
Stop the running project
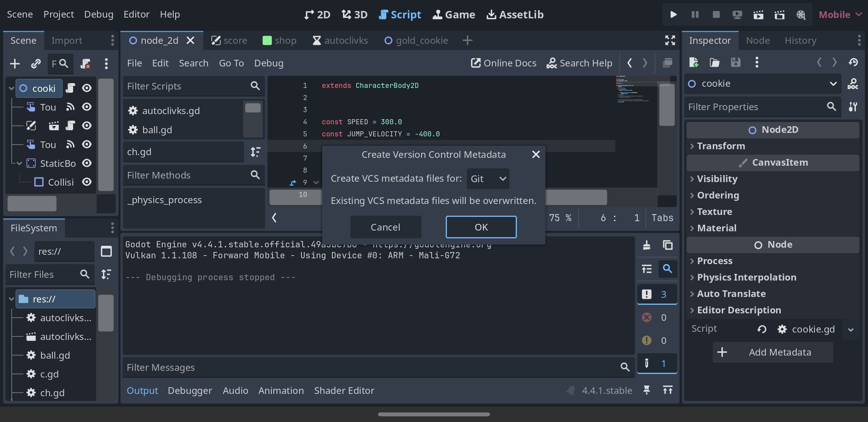[x=716, y=15]
